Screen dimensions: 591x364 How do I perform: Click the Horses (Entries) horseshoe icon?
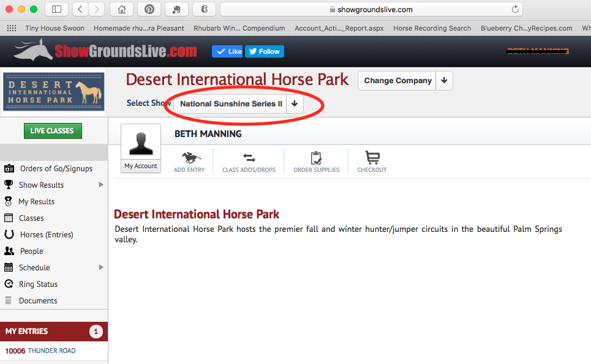click(9, 234)
